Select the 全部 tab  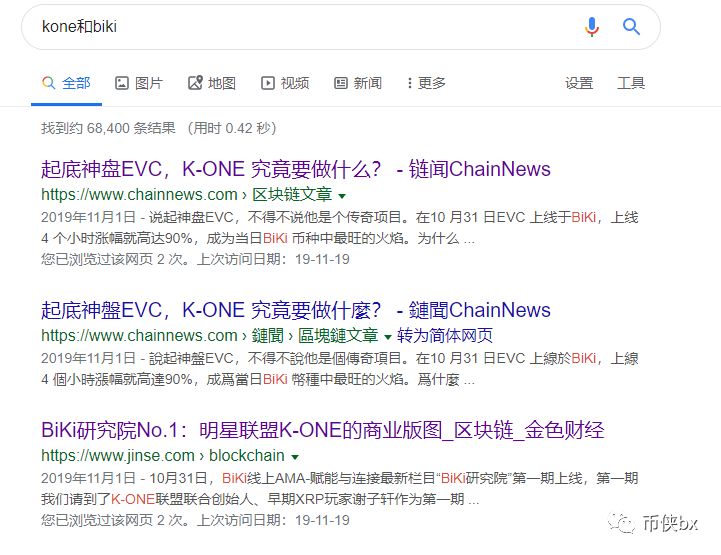click(x=66, y=83)
